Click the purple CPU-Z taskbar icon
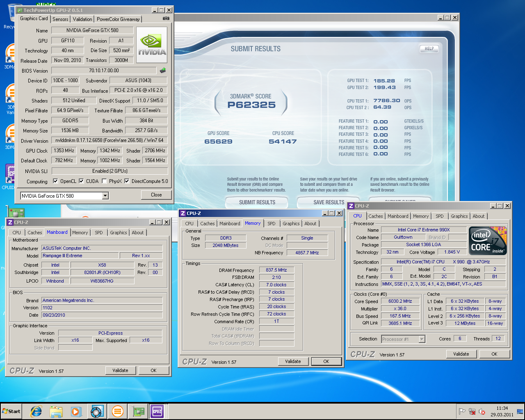525x420 pixels. click(x=157, y=411)
